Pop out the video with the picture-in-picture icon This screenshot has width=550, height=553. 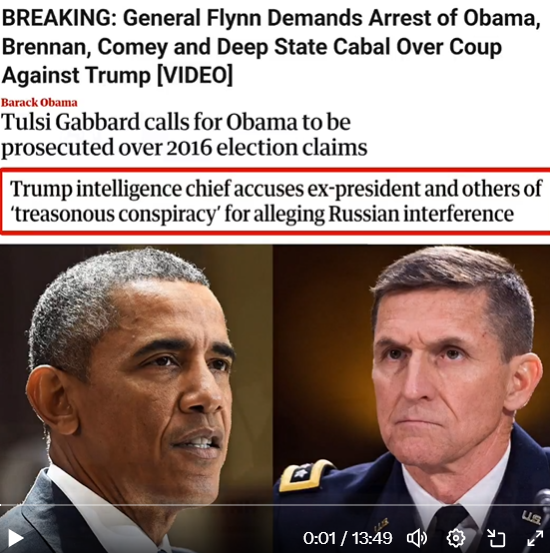point(496,538)
